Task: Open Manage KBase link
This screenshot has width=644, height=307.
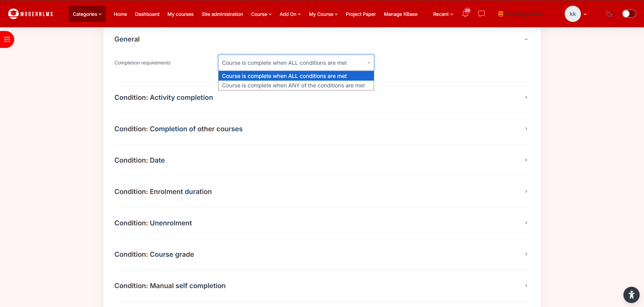Action: tap(400, 14)
